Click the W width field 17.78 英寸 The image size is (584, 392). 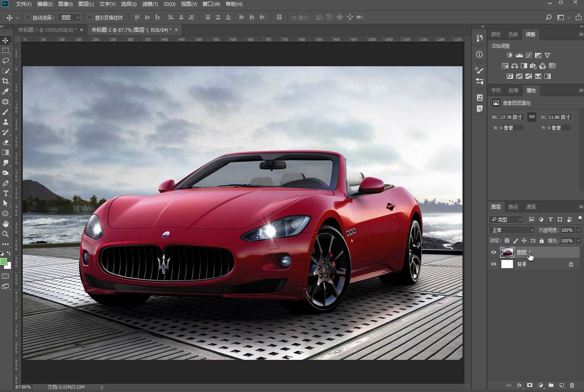(x=511, y=117)
